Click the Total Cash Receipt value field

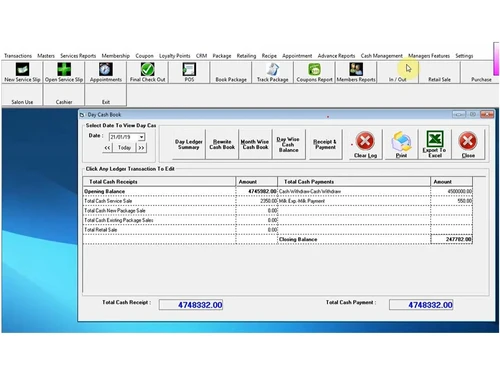(x=191, y=305)
